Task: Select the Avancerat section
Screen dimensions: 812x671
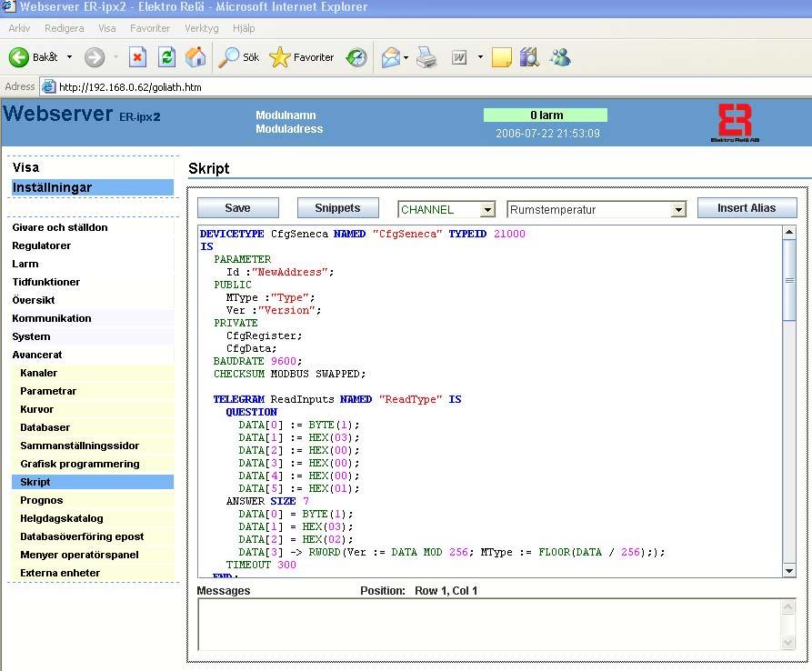Action: pyautogui.click(x=93, y=355)
